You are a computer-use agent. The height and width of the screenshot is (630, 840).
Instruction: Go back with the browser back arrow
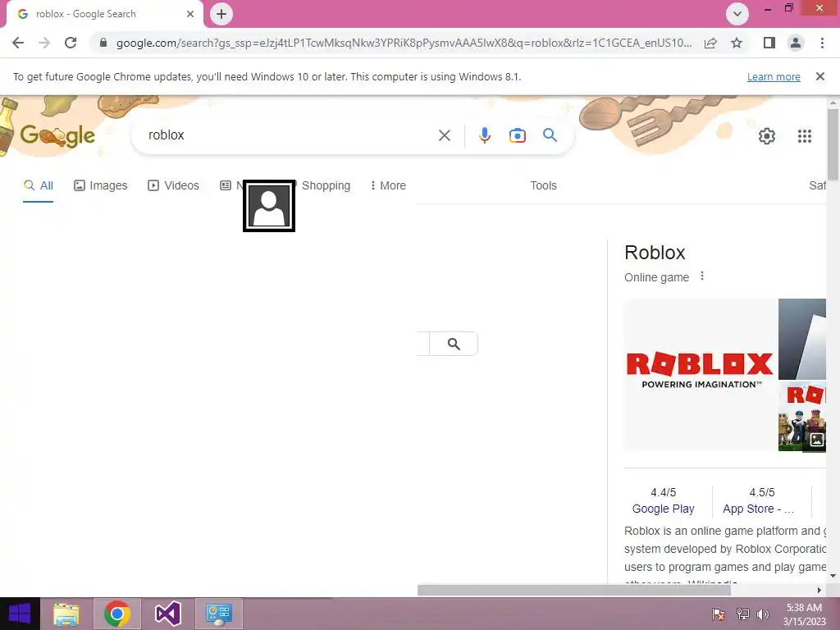[x=18, y=43]
